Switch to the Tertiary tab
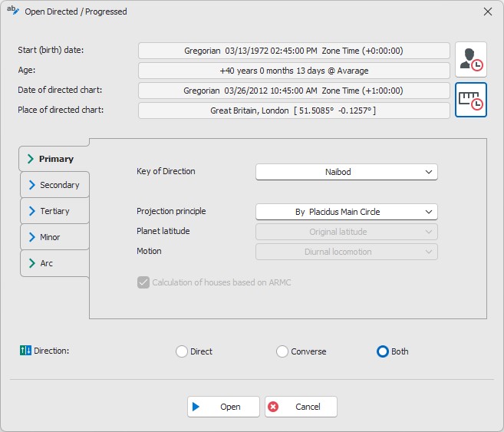504x432 pixels. click(x=54, y=211)
